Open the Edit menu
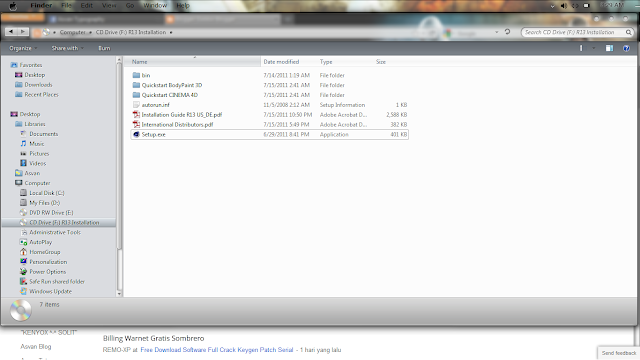The image size is (640, 360). [x=87, y=5]
